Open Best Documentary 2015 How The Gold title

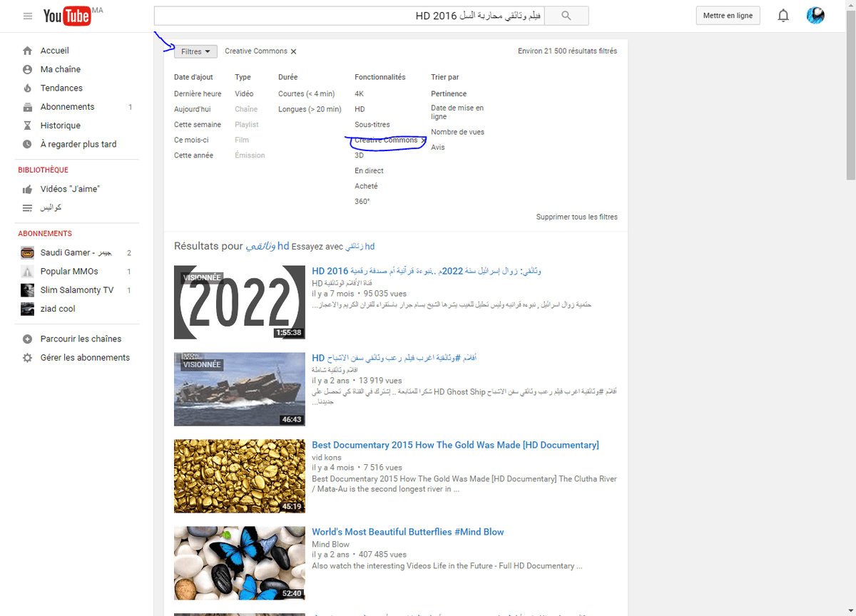click(455, 445)
